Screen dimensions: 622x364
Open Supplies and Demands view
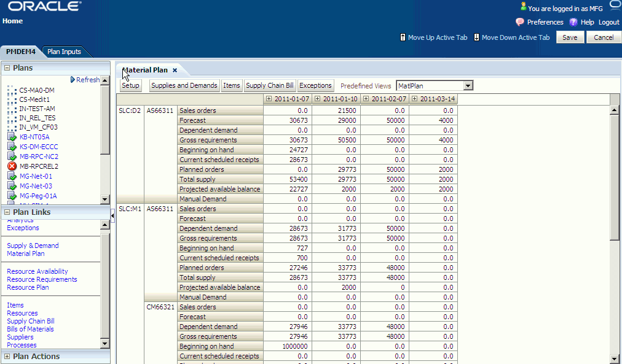pyautogui.click(x=184, y=85)
